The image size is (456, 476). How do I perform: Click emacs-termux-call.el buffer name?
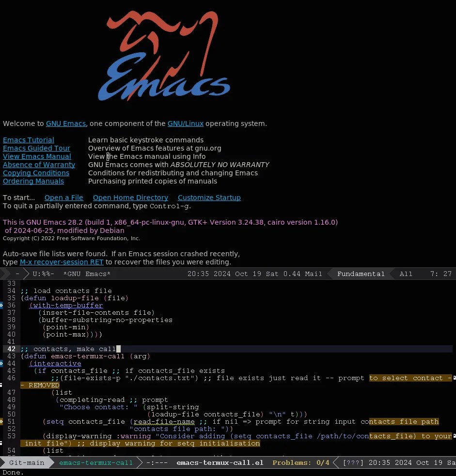tap(220, 462)
